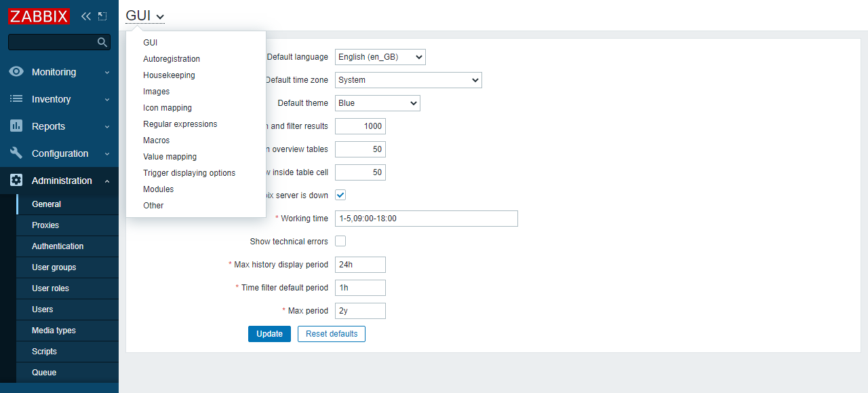
Task: Enable Show technical errors
Action: 340,240
